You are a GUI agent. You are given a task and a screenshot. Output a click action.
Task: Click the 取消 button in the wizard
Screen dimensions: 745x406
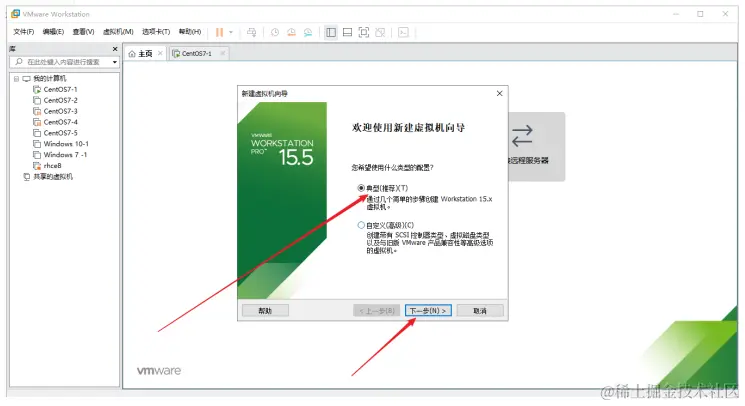pos(480,311)
